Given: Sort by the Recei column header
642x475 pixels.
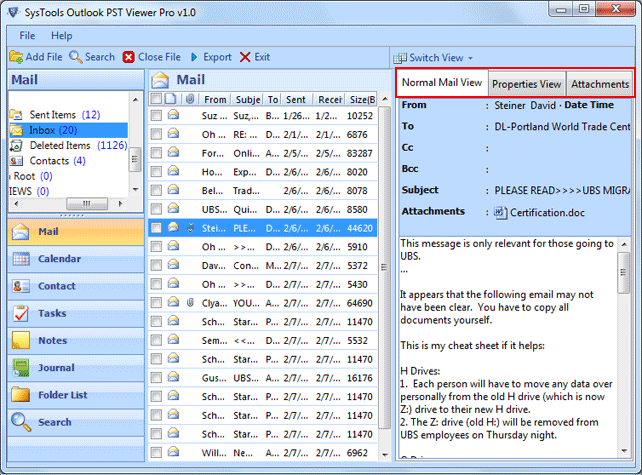Looking at the screenshot, I should (330, 100).
